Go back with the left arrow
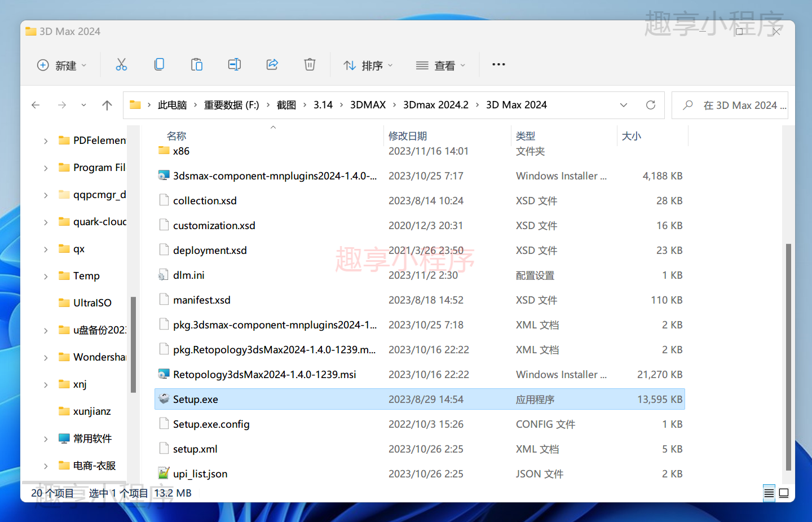The image size is (812, 522). pos(36,105)
